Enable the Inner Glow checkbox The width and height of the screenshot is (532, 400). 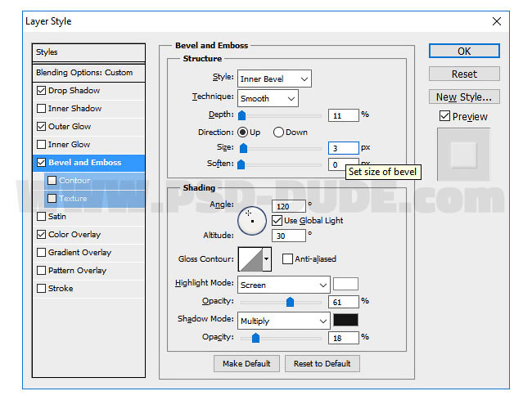(41, 145)
